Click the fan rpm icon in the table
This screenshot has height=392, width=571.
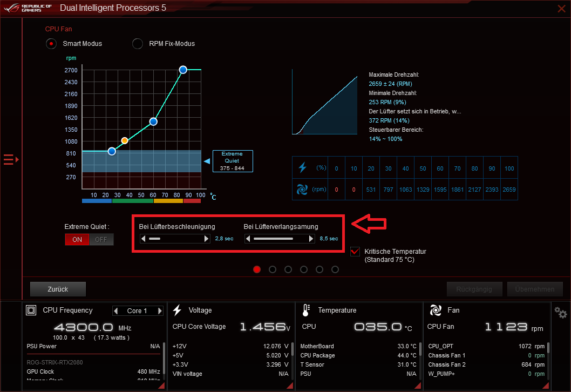click(302, 190)
